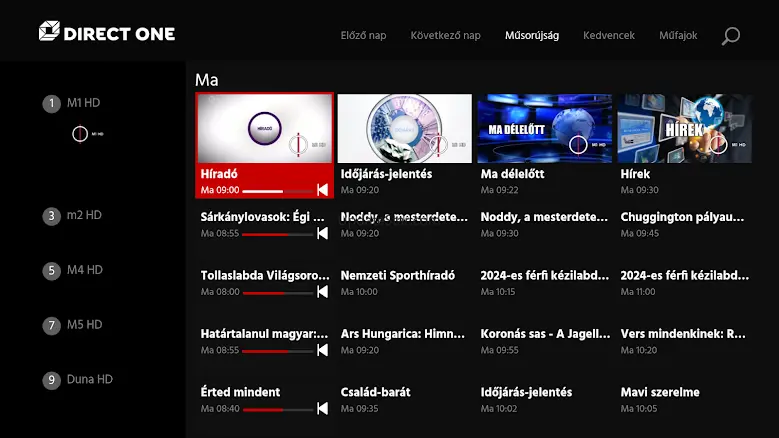779x438 pixels.
Task: Restart Tollaslabda Világsoro... with the skip-to-start icon
Action: 322,292
